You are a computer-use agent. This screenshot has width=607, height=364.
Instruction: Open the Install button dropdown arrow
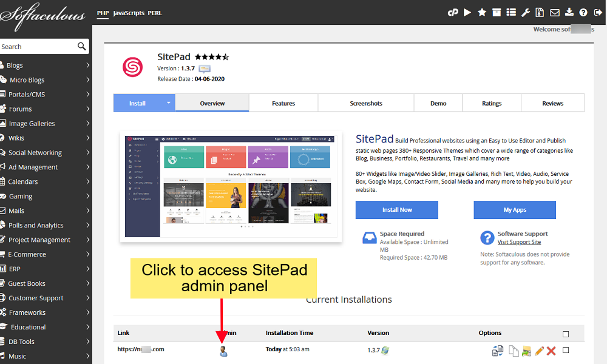point(168,103)
